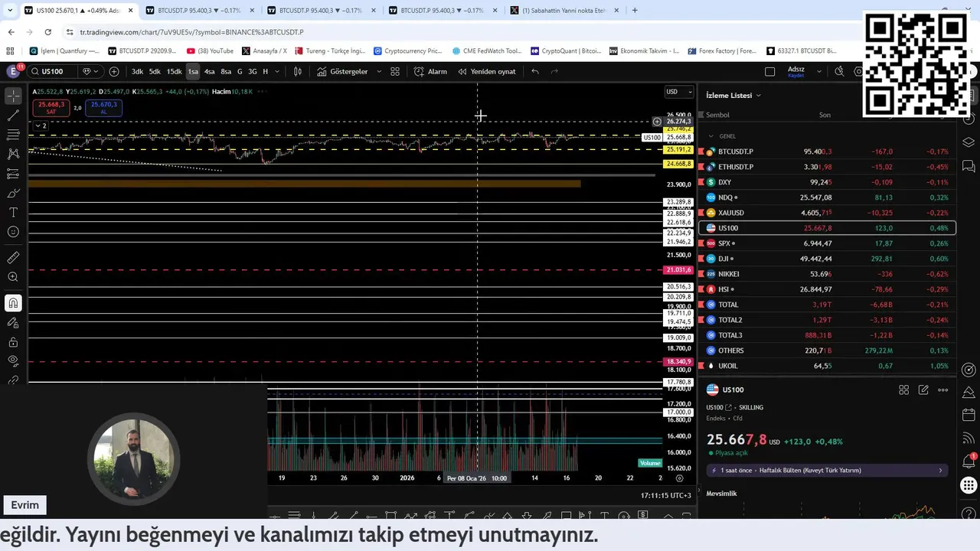This screenshot has width=980, height=551.
Task: Open the USD currency dropdown
Action: [678, 92]
